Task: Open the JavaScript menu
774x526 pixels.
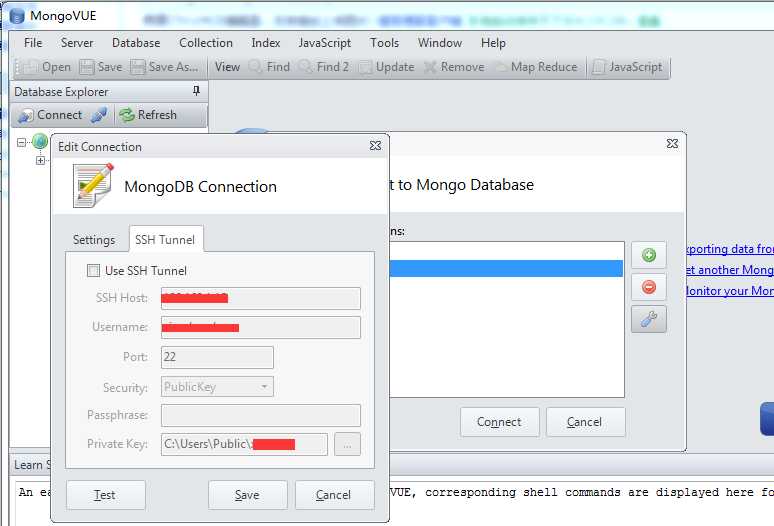Action: (324, 43)
